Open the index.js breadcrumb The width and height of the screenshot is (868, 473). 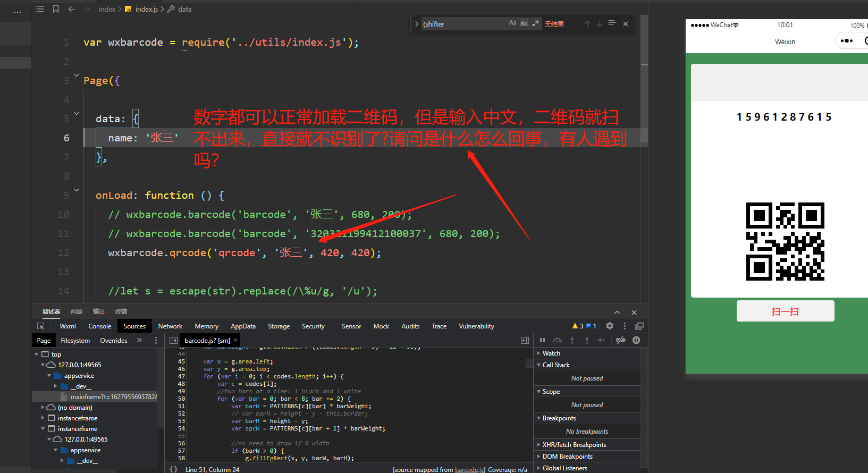tap(146, 9)
